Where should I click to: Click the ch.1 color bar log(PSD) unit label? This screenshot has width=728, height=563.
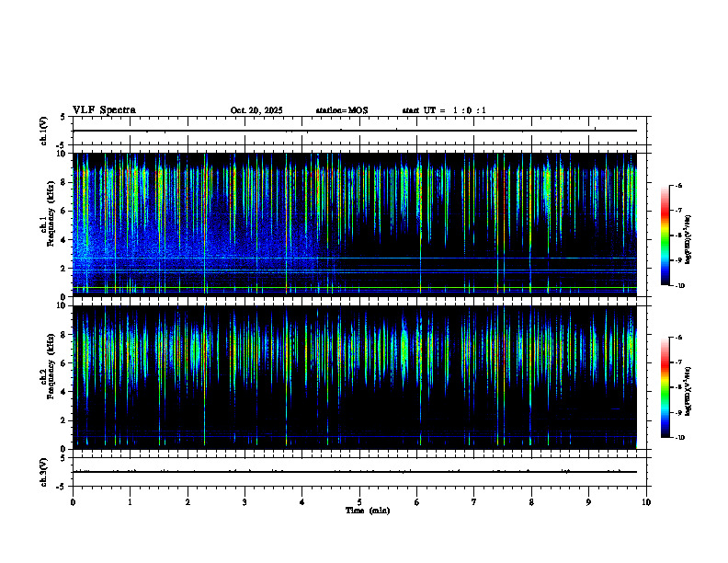pyautogui.click(x=688, y=240)
